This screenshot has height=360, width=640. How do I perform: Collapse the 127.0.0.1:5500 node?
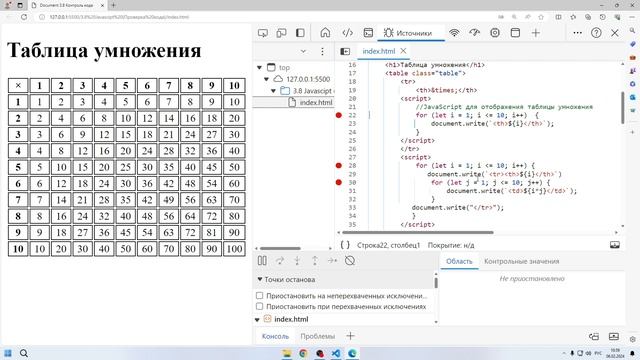[267, 79]
